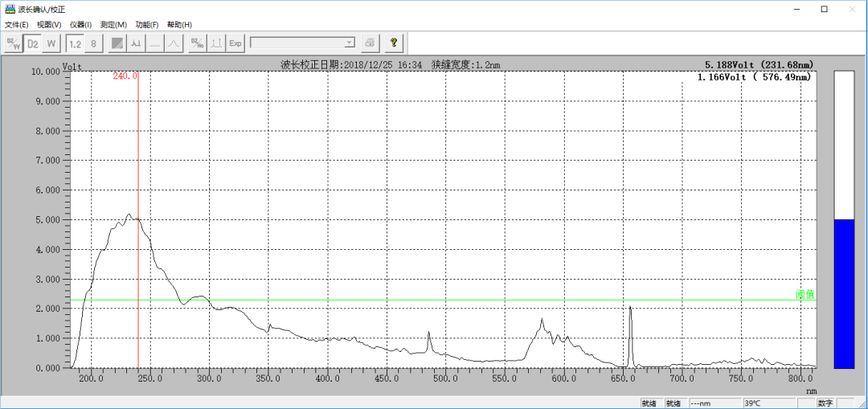The height and width of the screenshot is (409, 868).
Task: Select the 1.2 slit width button
Action: pos(75,43)
